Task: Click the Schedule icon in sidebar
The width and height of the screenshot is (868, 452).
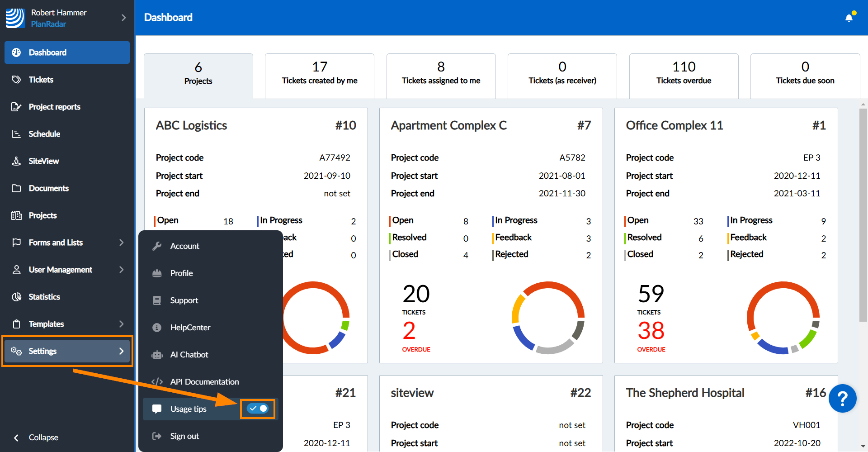Action: (16, 134)
